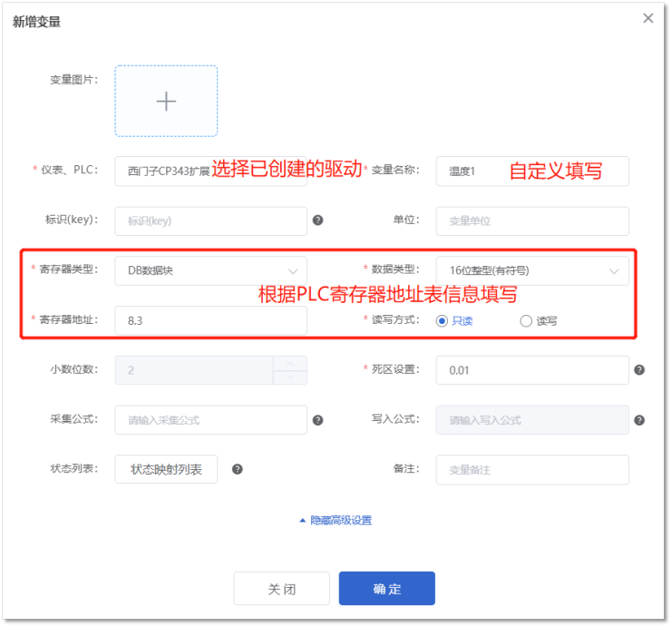Open the 仪表、PLC driver selector
The width and height of the screenshot is (672, 627).
[x=211, y=171]
